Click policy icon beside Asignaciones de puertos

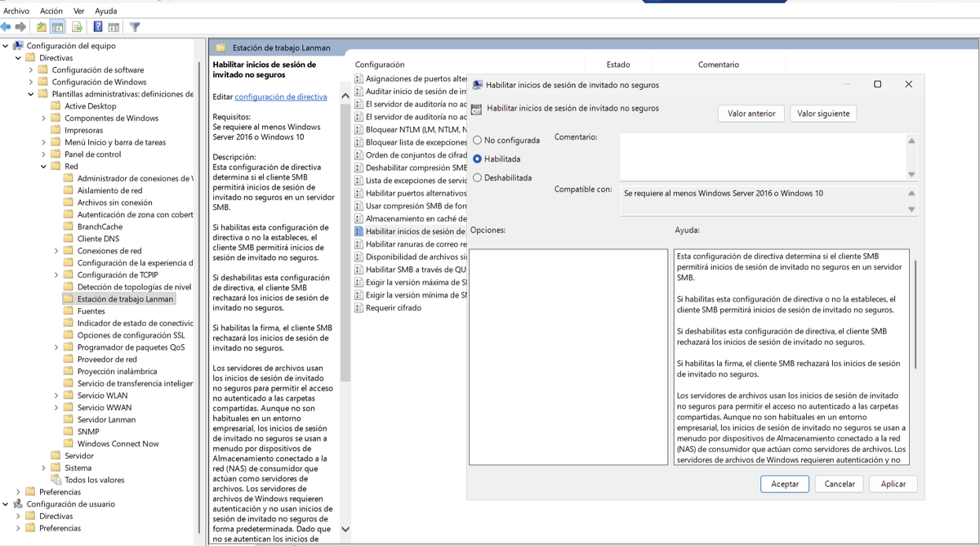(359, 78)
